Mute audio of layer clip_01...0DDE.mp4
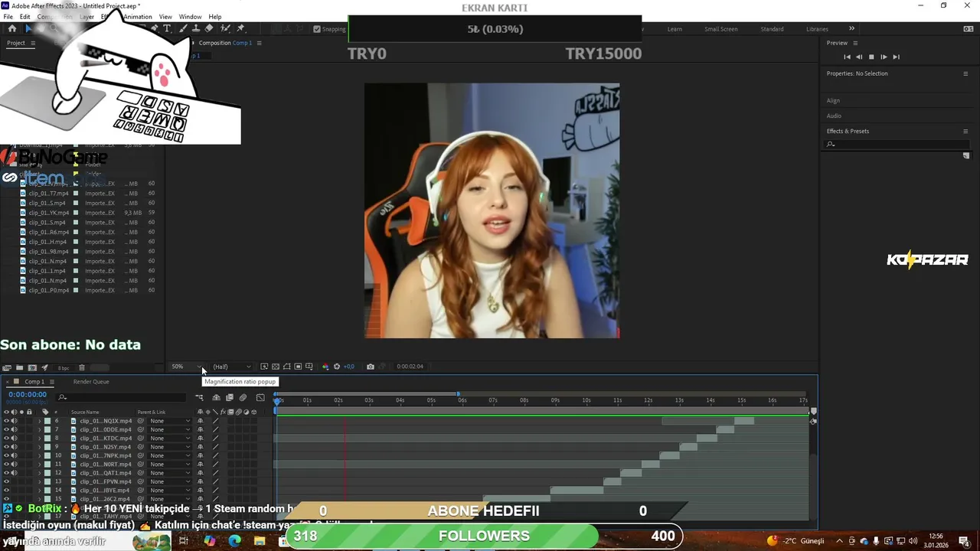980x551 pixels. click(14, 429)
